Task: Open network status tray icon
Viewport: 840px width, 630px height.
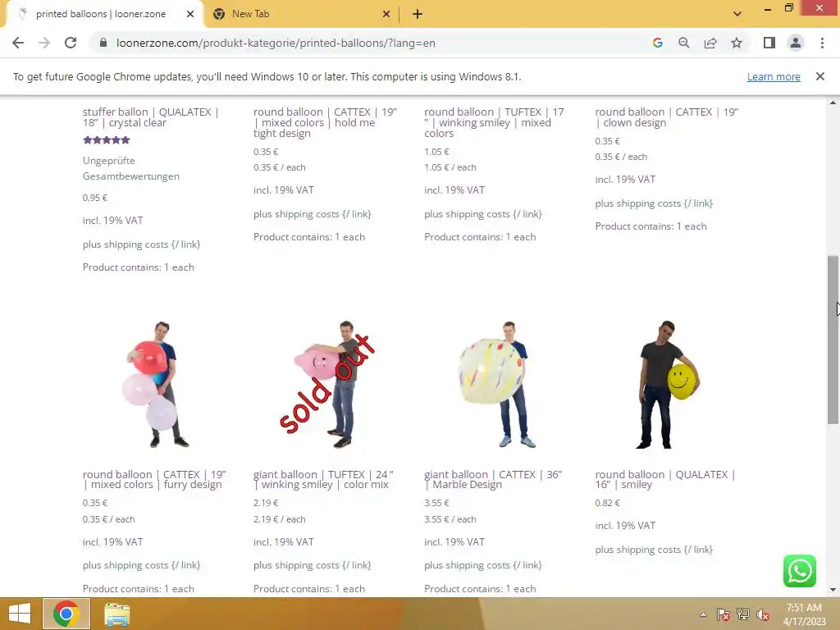Action: point(743,614)
